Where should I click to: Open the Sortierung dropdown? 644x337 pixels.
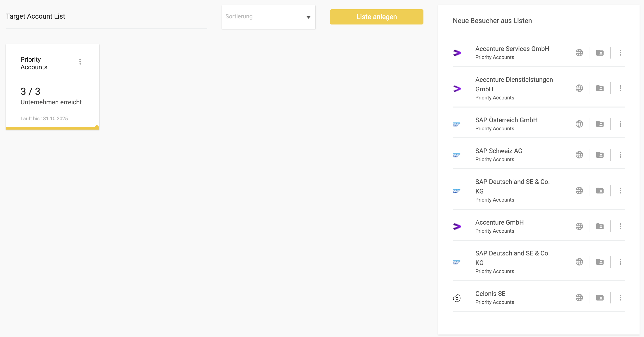click(x=269, y=17)
